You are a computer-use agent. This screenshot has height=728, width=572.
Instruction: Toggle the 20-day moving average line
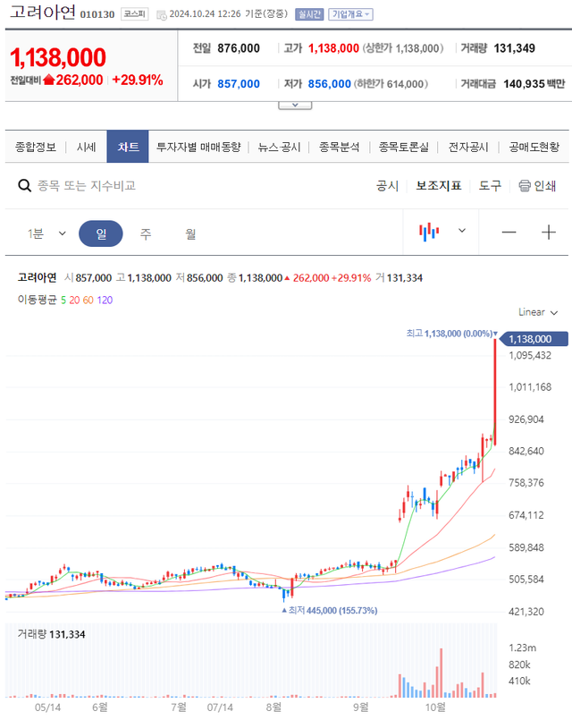[x=73, y=300]
